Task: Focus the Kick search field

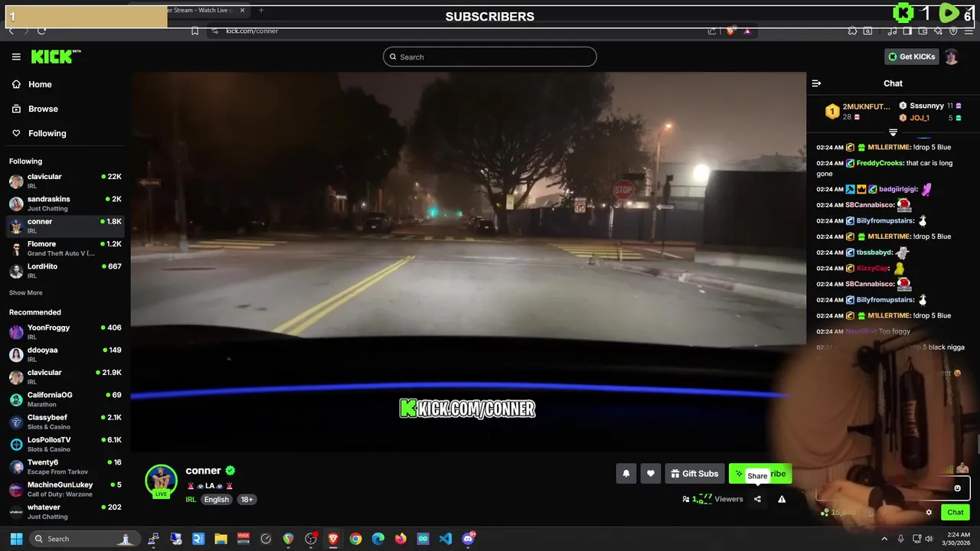Action: pos(490,57)
